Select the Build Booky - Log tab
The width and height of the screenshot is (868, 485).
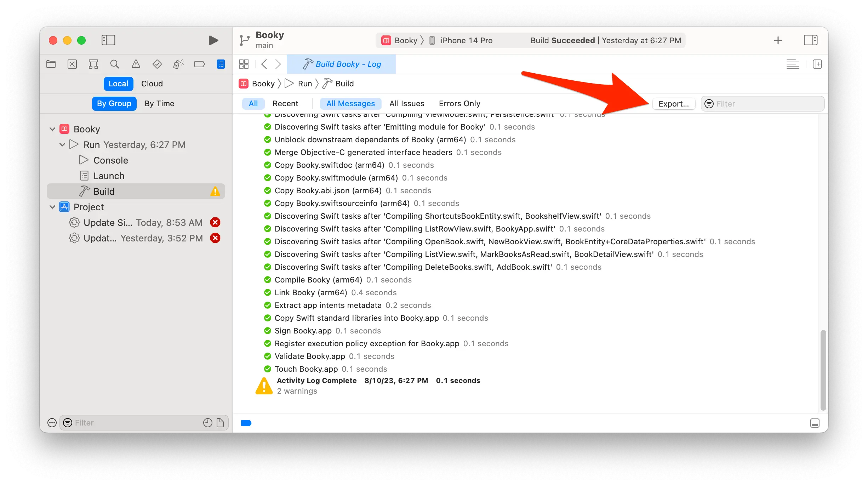341,64
